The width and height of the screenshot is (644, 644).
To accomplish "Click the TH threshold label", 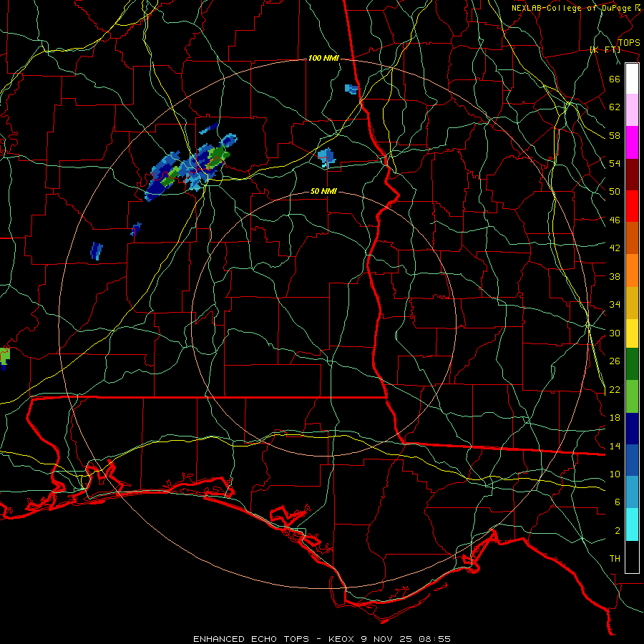I will pos(615,559).
